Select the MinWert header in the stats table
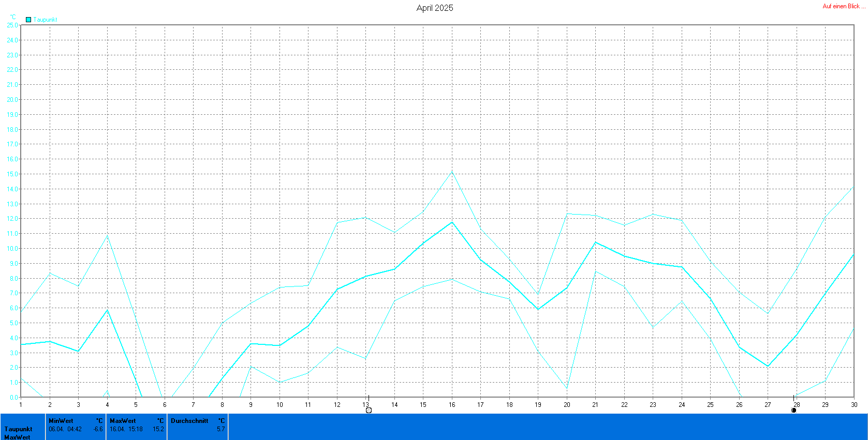868x440 pixels. click(61, 421)
